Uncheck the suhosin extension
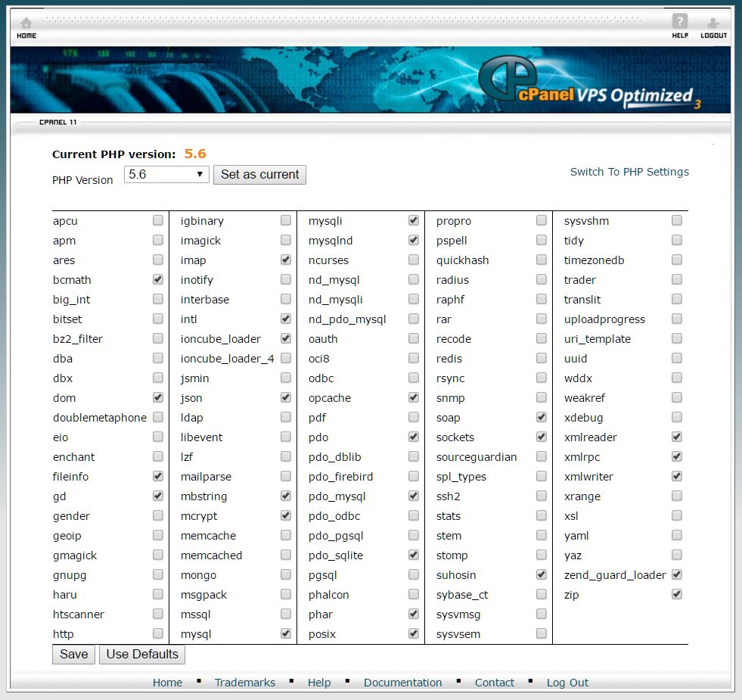The image size is (742, 700). (542, 574)
